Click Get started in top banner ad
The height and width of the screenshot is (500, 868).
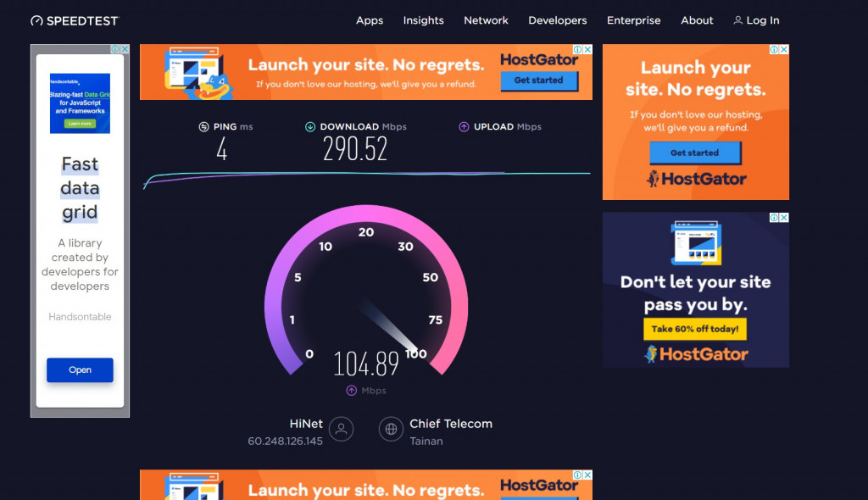coord(539,81)
